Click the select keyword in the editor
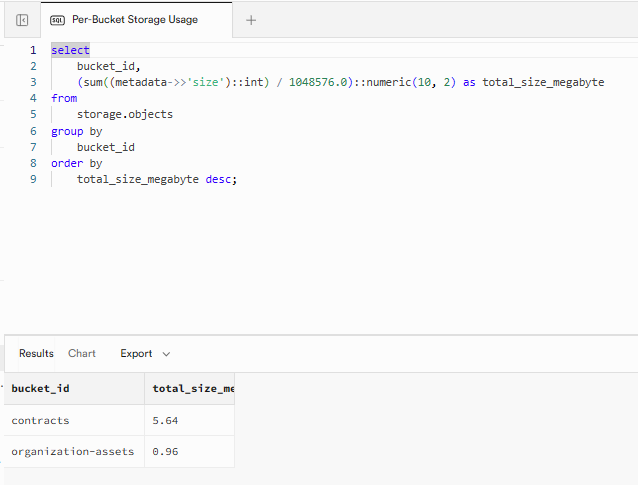Screen dimensions: 638x485 coord(70,50)
